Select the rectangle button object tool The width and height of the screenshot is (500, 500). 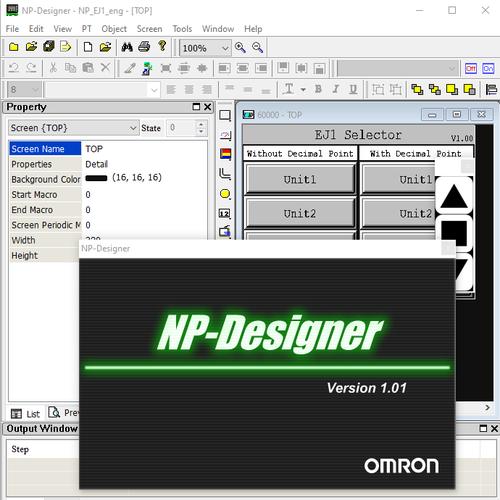225,116
